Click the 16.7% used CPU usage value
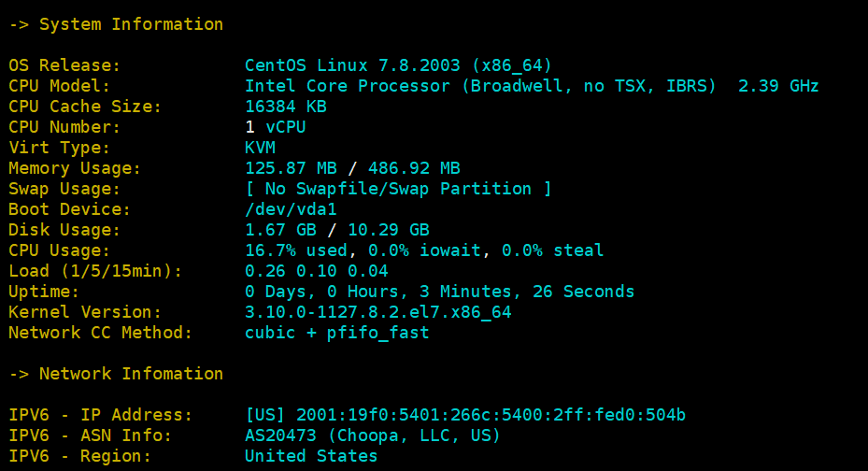 [x=295, y=250]
